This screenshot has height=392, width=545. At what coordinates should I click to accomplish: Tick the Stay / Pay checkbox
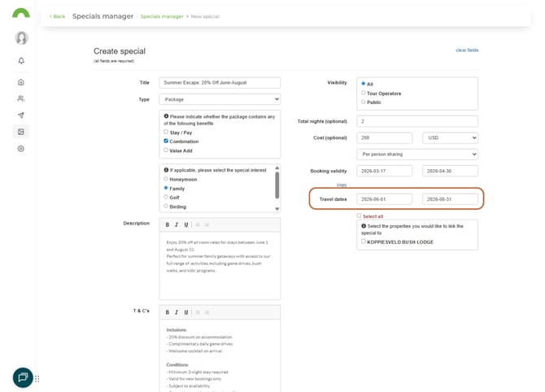pos(167,132)
